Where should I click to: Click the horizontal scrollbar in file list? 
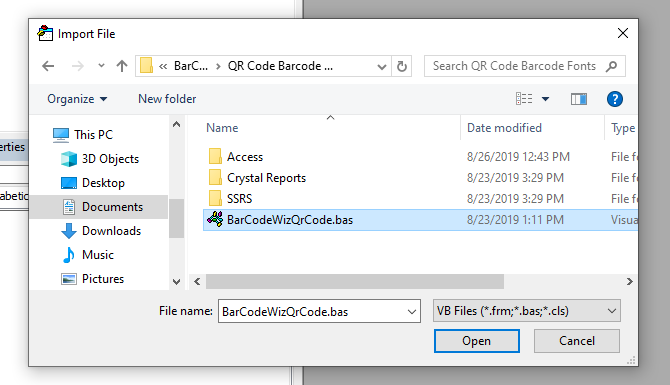(x=355, y=282)
